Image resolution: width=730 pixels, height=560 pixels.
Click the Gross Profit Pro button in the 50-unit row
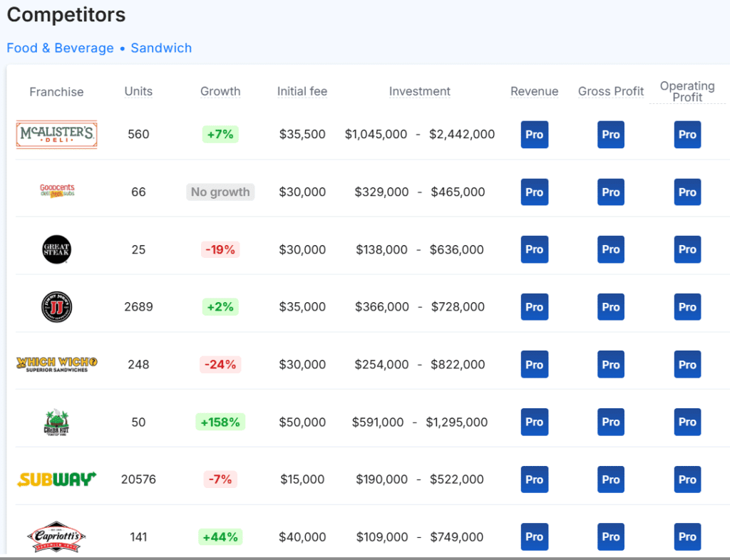click(611, 422)
